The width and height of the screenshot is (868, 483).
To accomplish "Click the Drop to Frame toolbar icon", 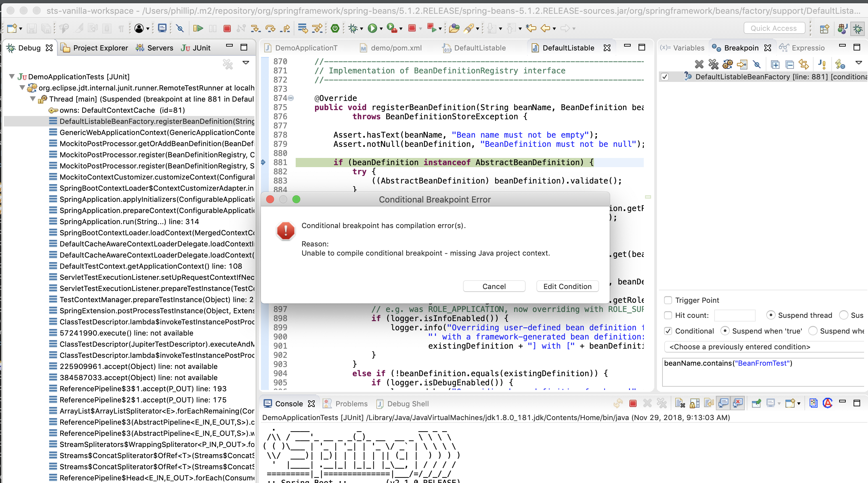I will (x=303, y=28).
